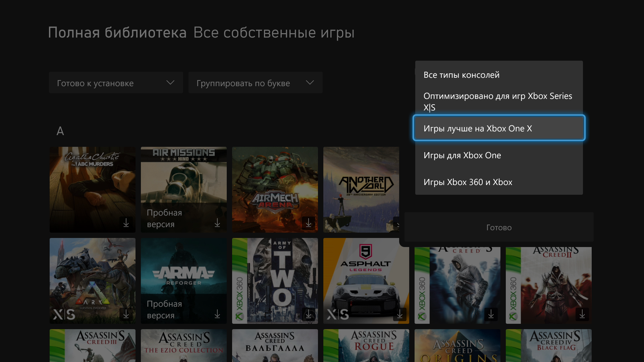Image resolution: width=644 pixels, height=362 pixels.
Task: Click download icon on Air Missions Hind tile
Action: 217,223
